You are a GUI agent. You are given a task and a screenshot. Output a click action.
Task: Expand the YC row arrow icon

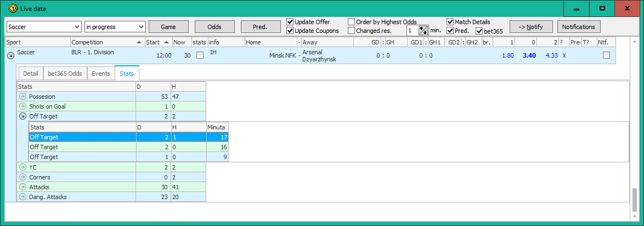click(22, 167)
